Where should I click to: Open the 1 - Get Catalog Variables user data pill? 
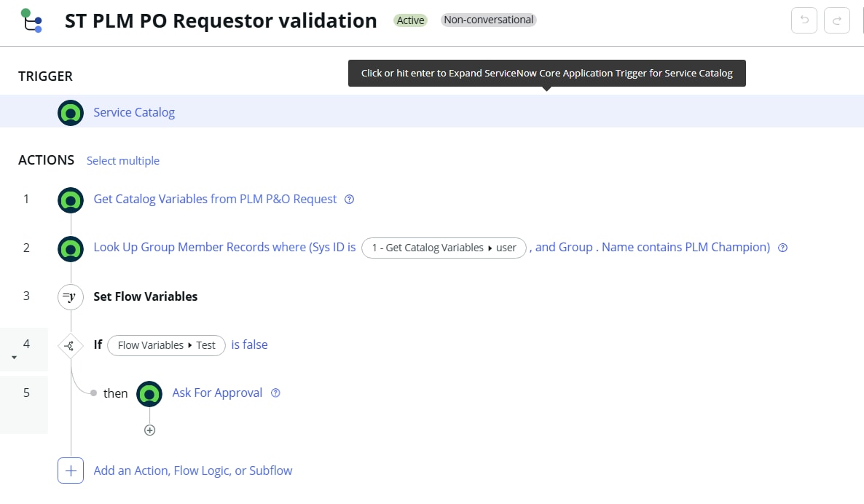point(443,248)
